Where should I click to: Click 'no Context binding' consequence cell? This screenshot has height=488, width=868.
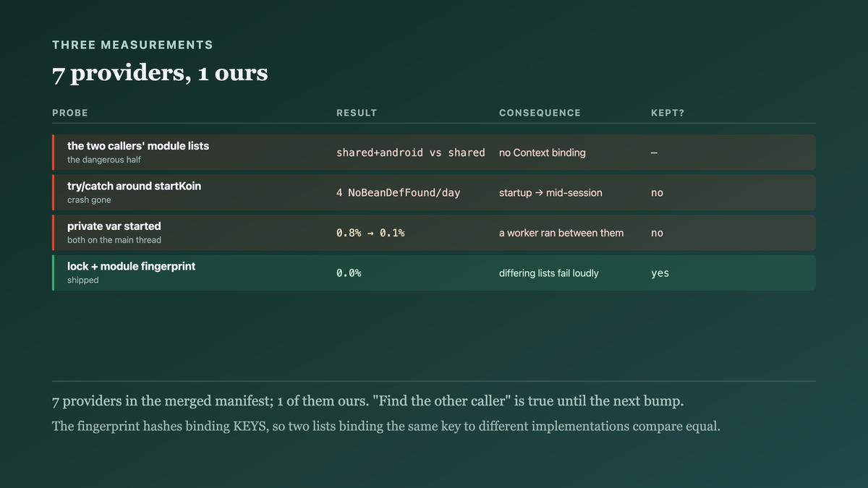[542, 153]
